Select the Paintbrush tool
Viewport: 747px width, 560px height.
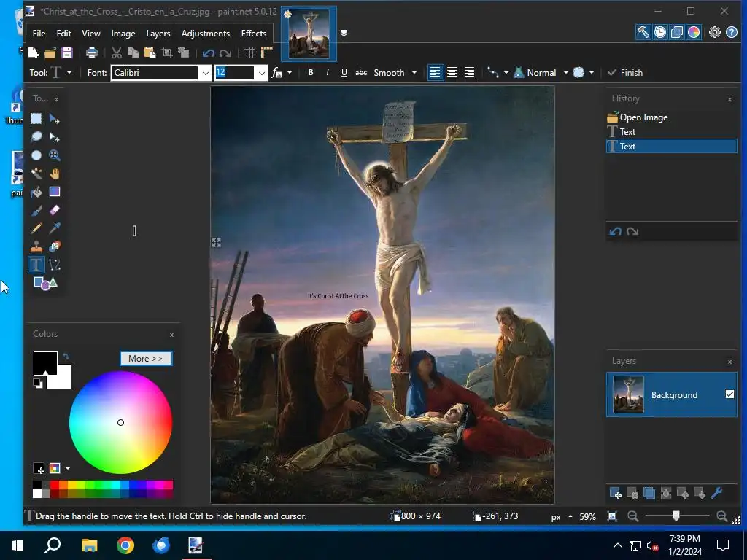click(36, 210)
